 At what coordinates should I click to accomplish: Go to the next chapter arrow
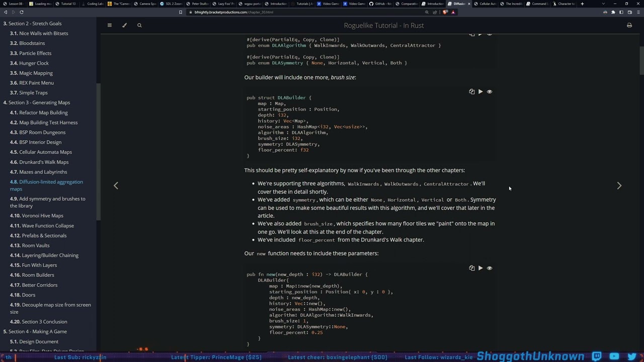click(619, 186)
